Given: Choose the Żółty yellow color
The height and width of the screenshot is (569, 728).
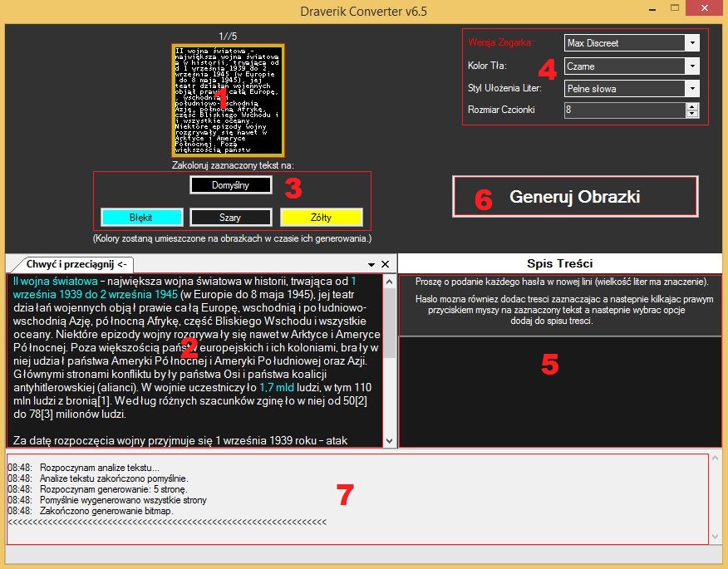Looking at the screenshot, I should (321, 218).
